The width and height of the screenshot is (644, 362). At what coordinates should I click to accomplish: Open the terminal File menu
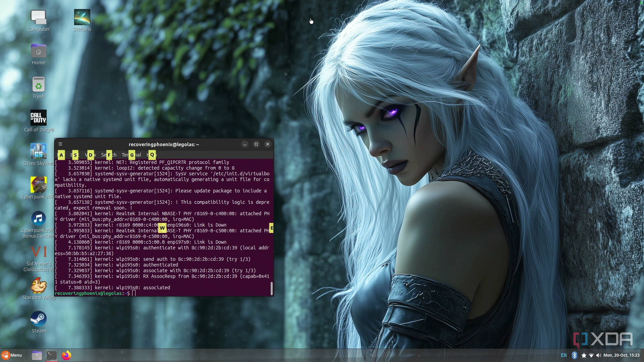[x=61, y=155]
